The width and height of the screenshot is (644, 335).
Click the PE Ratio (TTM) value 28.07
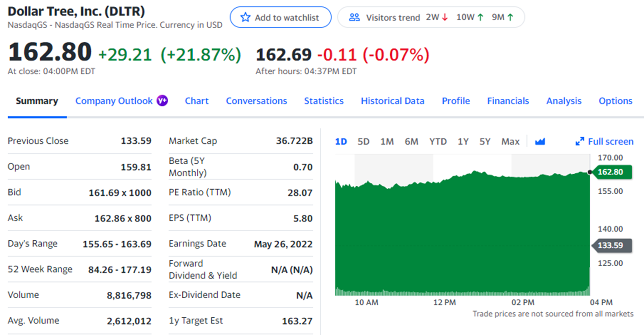pyautogui.click(x=300, y=193)
